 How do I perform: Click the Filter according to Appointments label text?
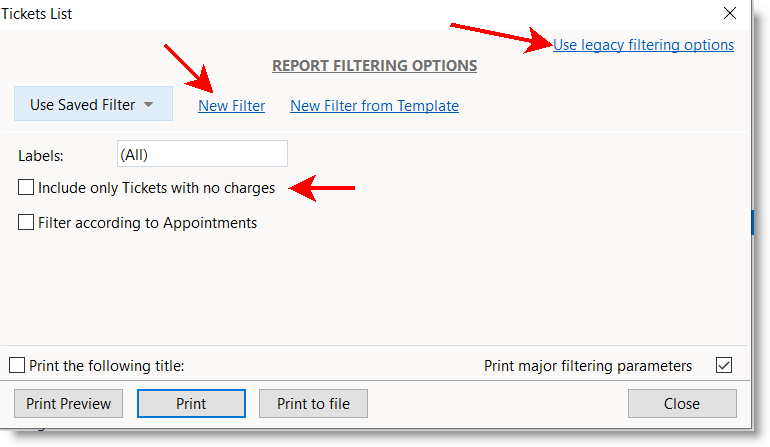pyautogui.click(x=147, y=223)
